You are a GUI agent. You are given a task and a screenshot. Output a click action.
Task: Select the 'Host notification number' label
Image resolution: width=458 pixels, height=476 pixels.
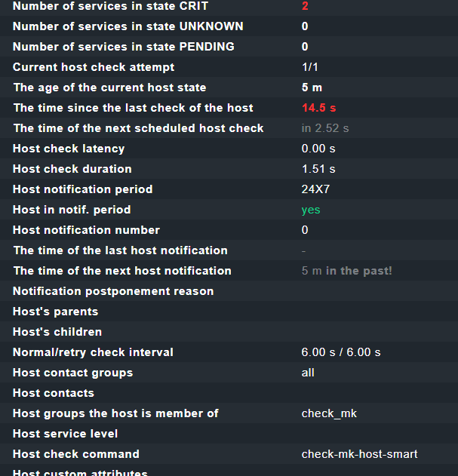coord(86,230)
